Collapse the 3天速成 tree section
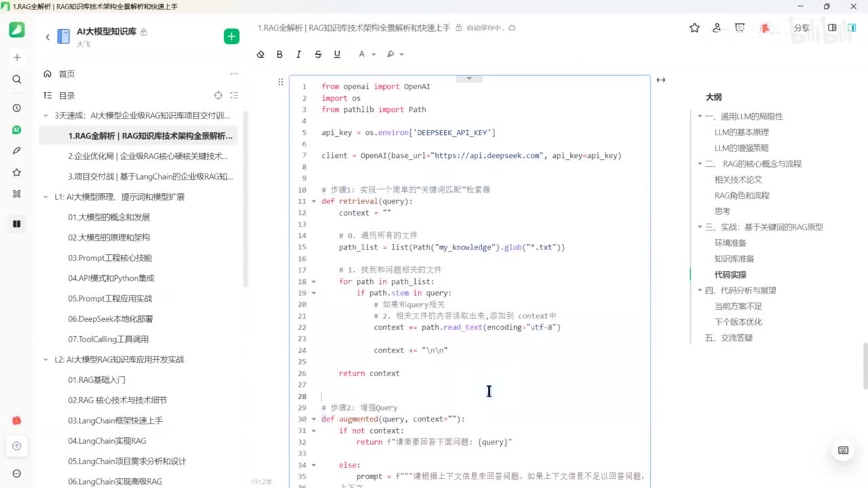This screenshot has height=488, width=868. [x=45, y=116]
